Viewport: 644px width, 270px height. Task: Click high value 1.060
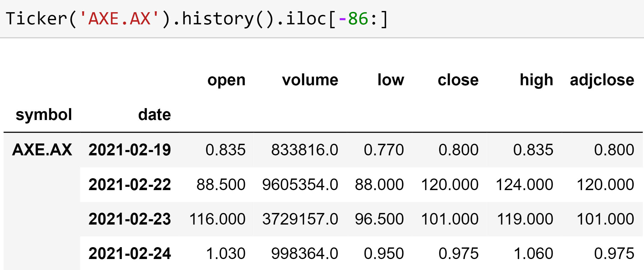[x=534, y=254]
